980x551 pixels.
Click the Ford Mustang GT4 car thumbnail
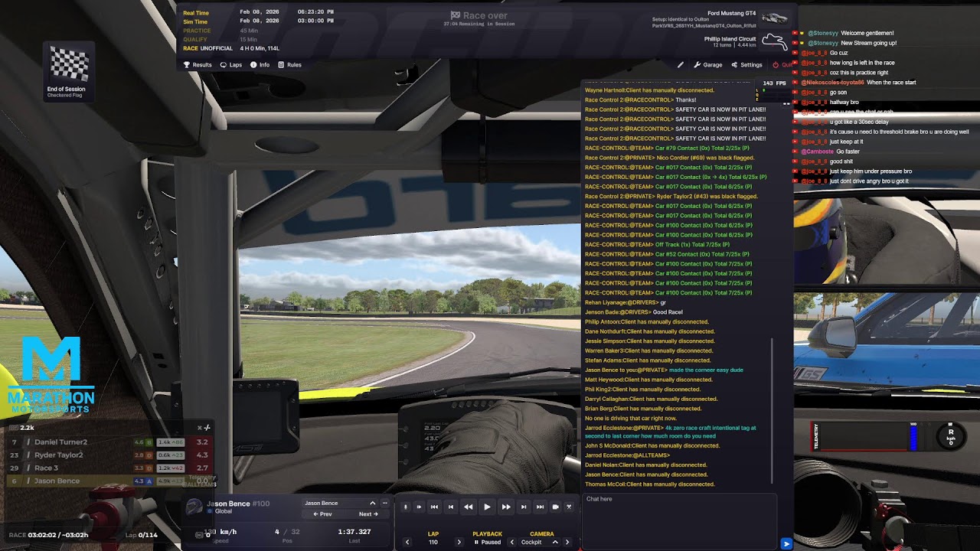775,18
